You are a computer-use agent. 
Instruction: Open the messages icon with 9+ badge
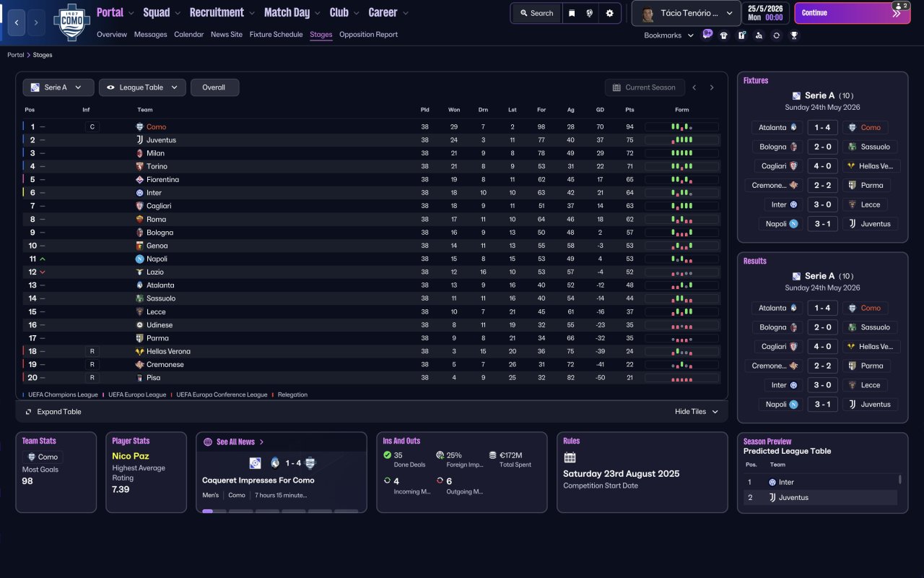707,35
